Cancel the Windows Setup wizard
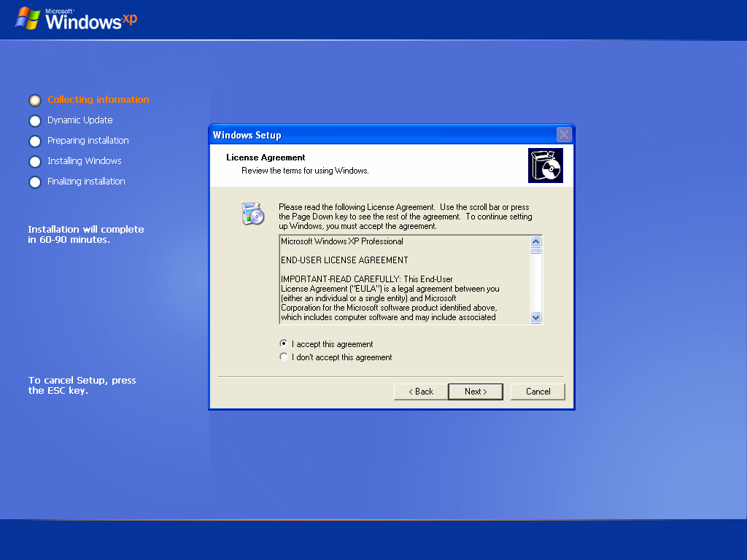Image resolution: width=747 pixels, height=560 pixels. pyautogui.click(x=538, y=392)
